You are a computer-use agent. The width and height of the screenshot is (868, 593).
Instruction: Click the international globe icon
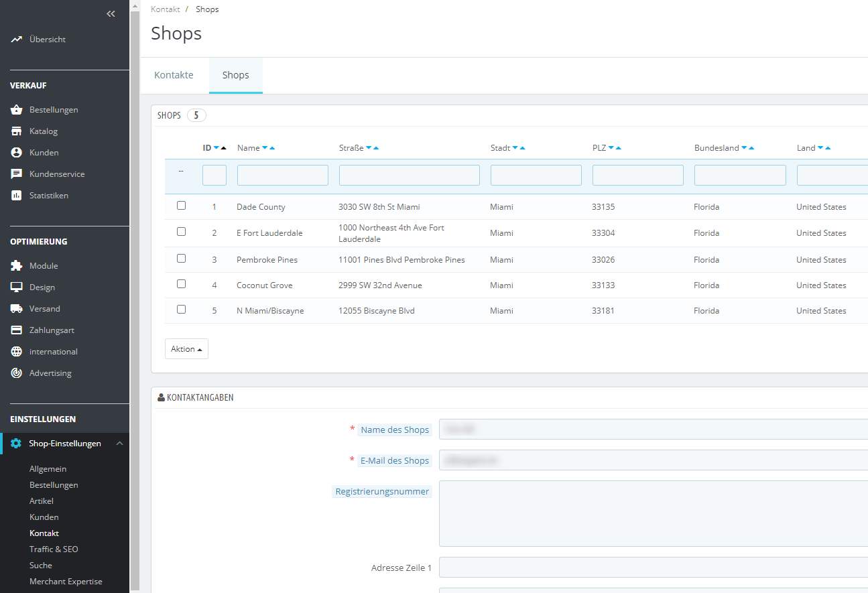click(17, 352)
